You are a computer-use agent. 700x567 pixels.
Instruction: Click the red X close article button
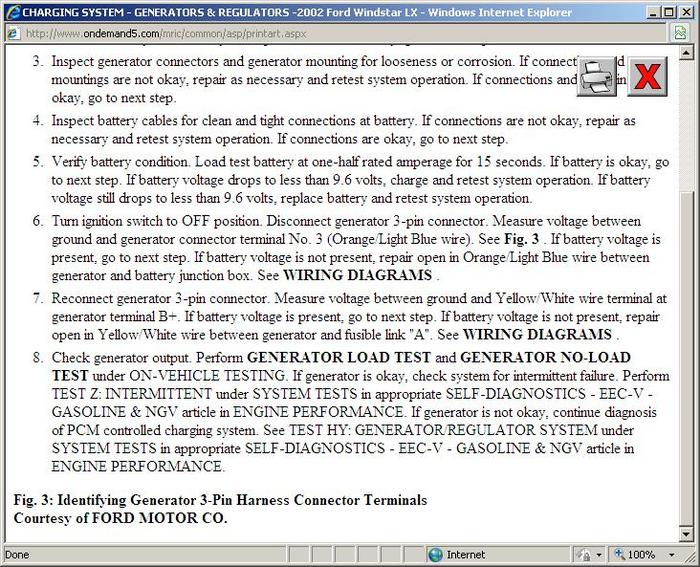tap(647, 77)
